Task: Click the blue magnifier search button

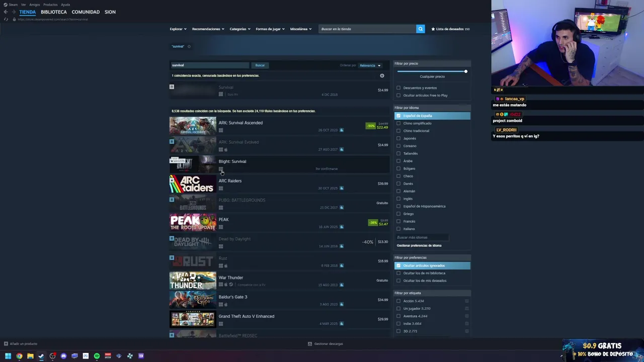Action: [420, 29]
